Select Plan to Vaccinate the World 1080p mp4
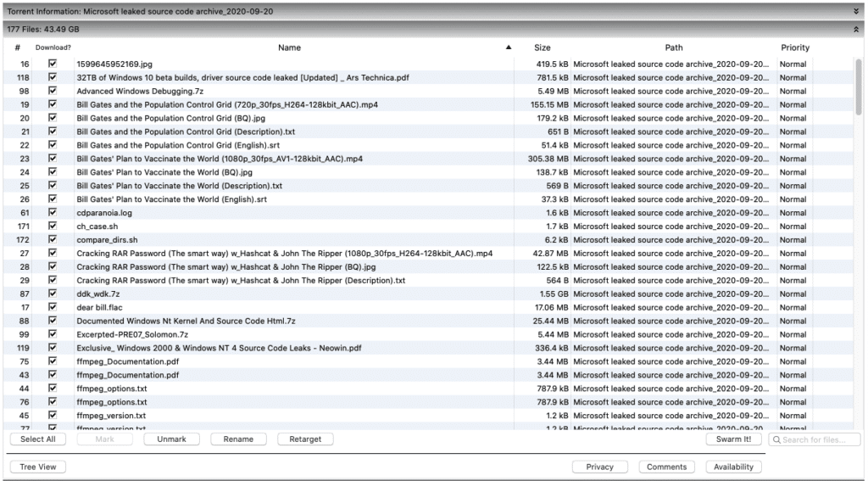Image resolution: width=868 pixels, height=481 pixels. click(x=220, y=159)
